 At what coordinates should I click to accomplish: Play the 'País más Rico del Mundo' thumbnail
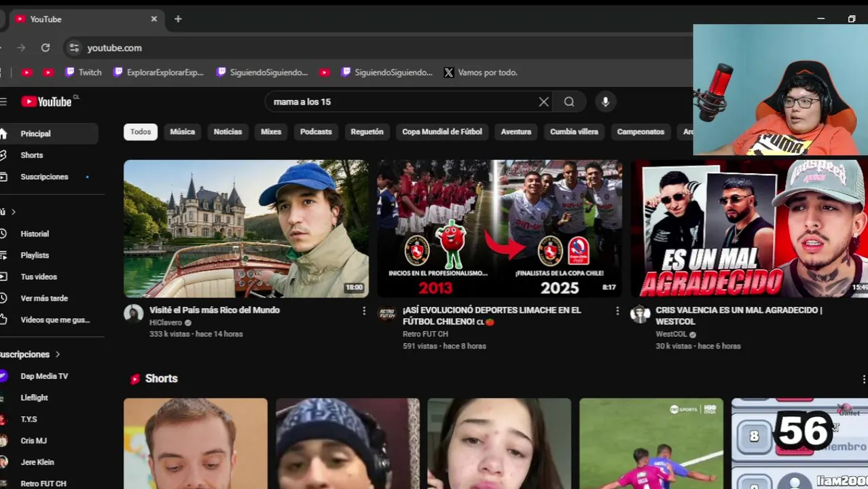coord(246,229)
